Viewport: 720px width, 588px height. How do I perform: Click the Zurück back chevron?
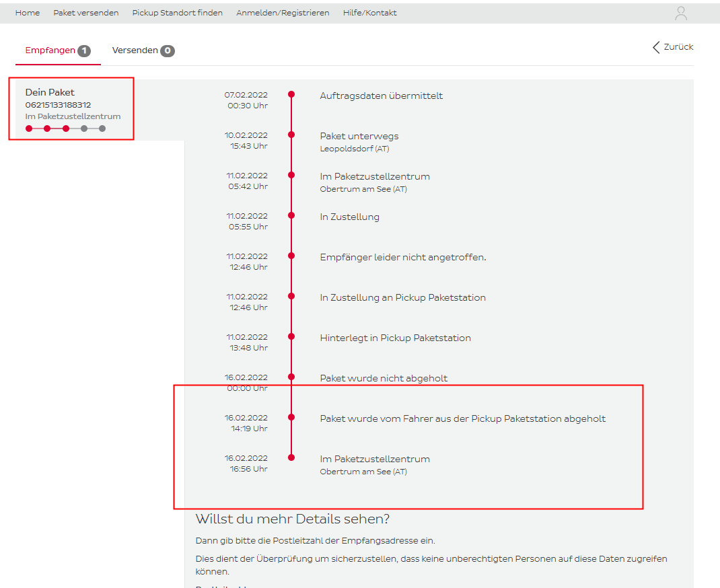pyautogui.click(x=656, y=47)
